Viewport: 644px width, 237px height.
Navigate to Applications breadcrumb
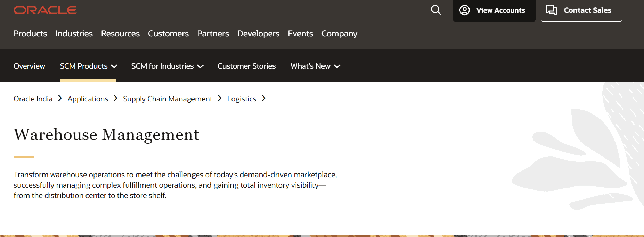click(88, 99)
